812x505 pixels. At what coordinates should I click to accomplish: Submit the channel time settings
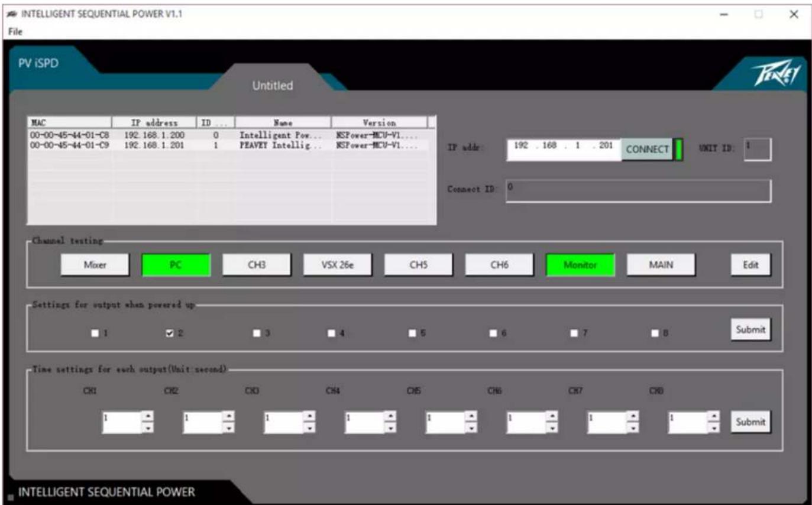(751, 422)
